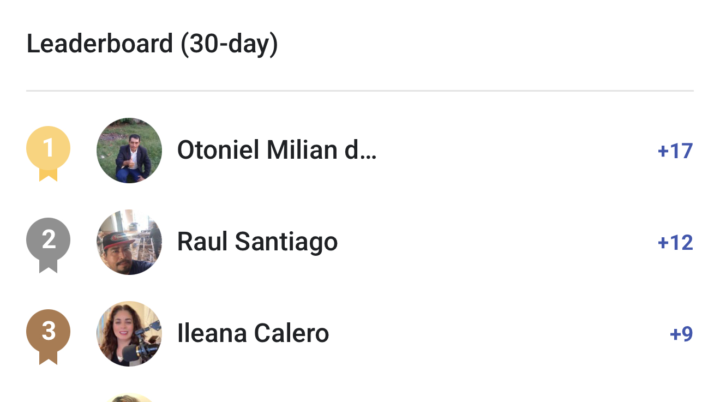
Task: Click the gold rank 1 medal
Action: tap(48, 151)
